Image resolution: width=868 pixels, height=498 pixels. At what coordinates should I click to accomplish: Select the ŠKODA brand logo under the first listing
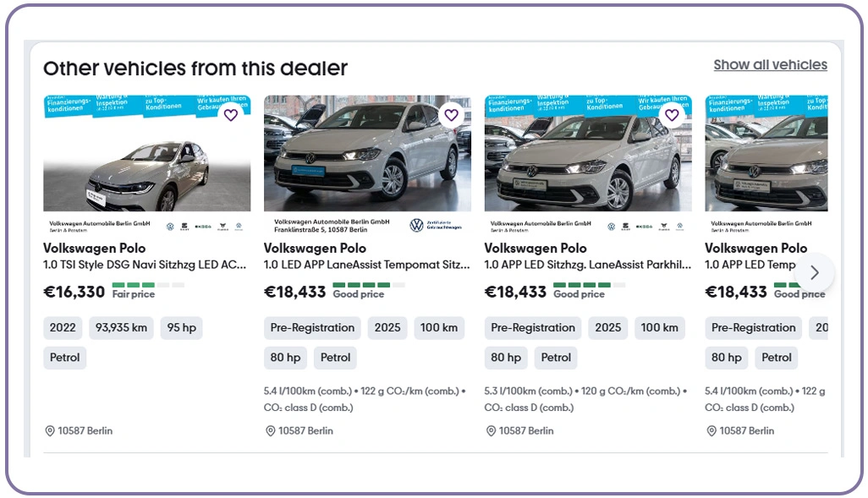pos(203,227)
